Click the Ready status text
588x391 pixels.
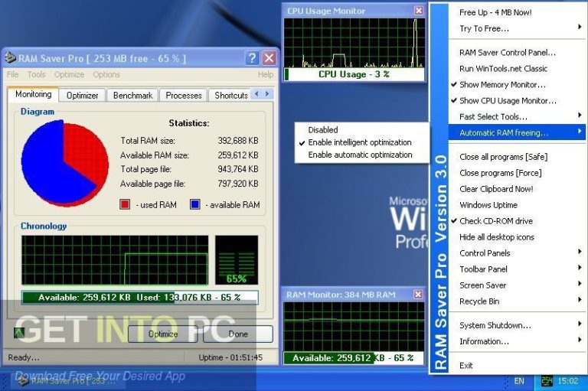coord(23,357)
